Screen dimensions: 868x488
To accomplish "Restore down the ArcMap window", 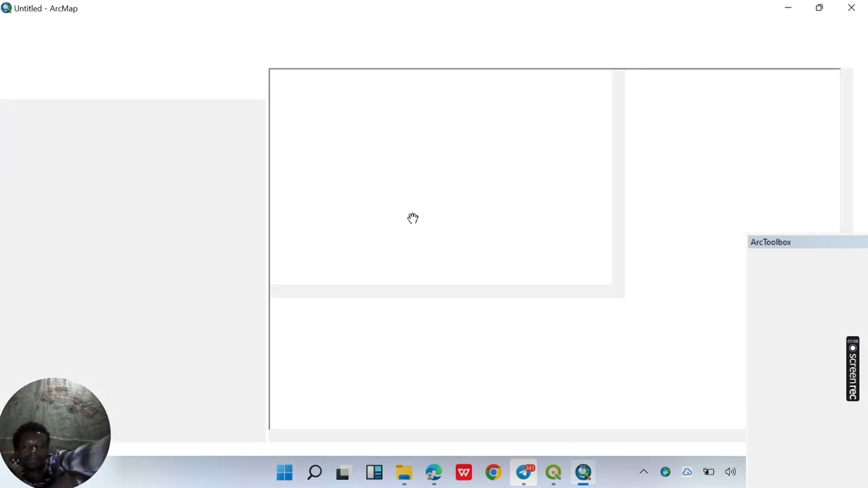I will point(819,8).
